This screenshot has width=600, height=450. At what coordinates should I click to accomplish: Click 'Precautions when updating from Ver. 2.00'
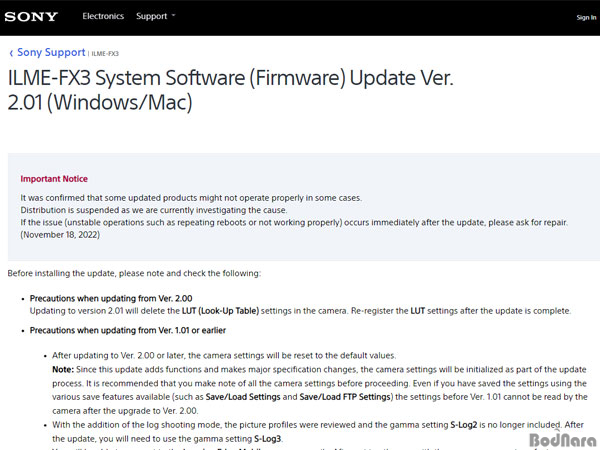pos(111,298)
